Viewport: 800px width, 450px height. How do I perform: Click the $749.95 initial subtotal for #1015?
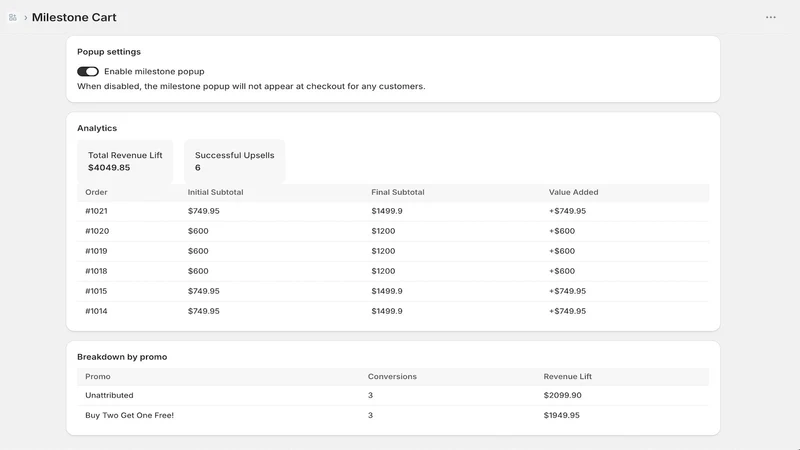[204, 291]
